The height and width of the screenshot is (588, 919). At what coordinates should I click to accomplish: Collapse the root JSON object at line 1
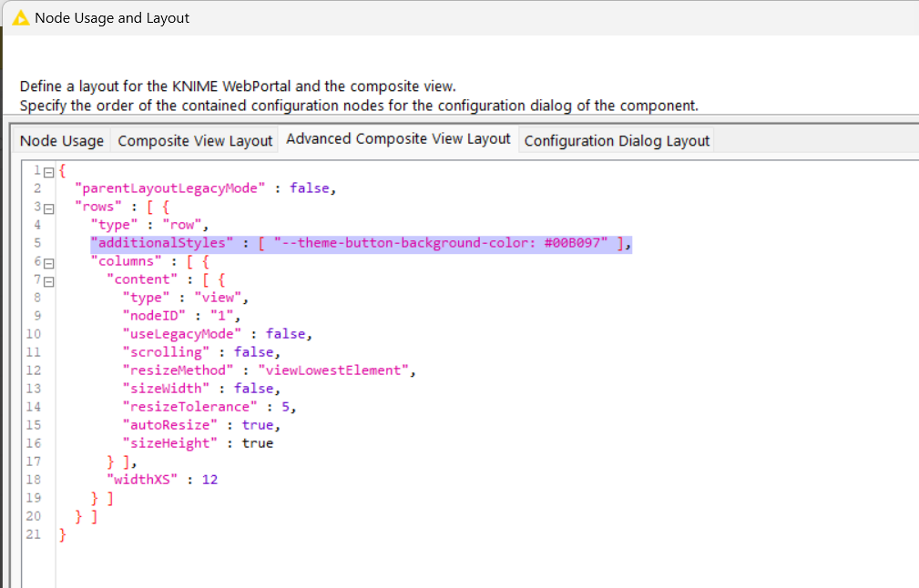48,172
